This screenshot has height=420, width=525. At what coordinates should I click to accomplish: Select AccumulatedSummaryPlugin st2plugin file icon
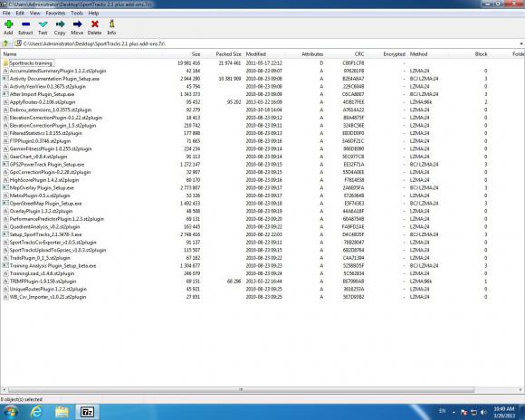click(x=5, y=71)
